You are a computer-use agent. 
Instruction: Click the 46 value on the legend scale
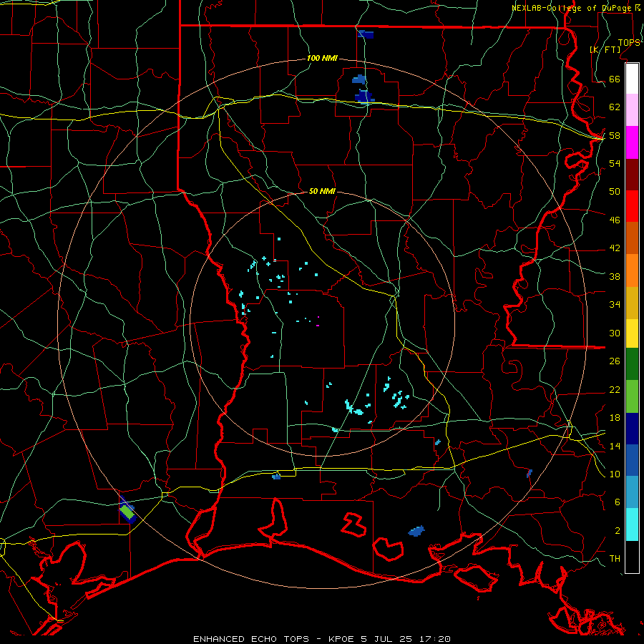coord(615,220)
